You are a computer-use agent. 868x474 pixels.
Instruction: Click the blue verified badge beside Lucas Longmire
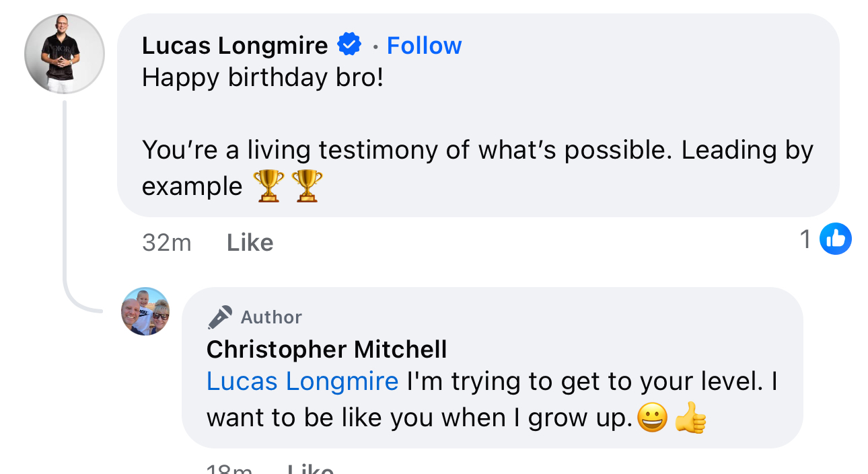[349, 45]
